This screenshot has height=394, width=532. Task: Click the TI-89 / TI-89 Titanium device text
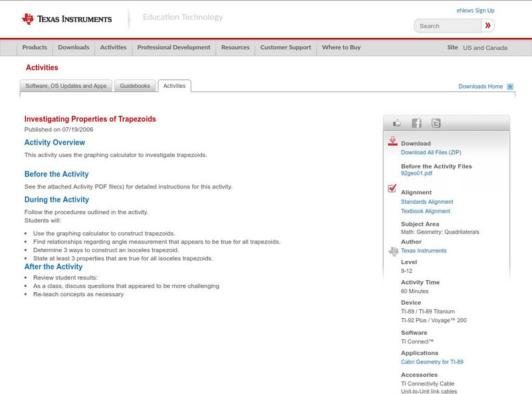[428, 311]
